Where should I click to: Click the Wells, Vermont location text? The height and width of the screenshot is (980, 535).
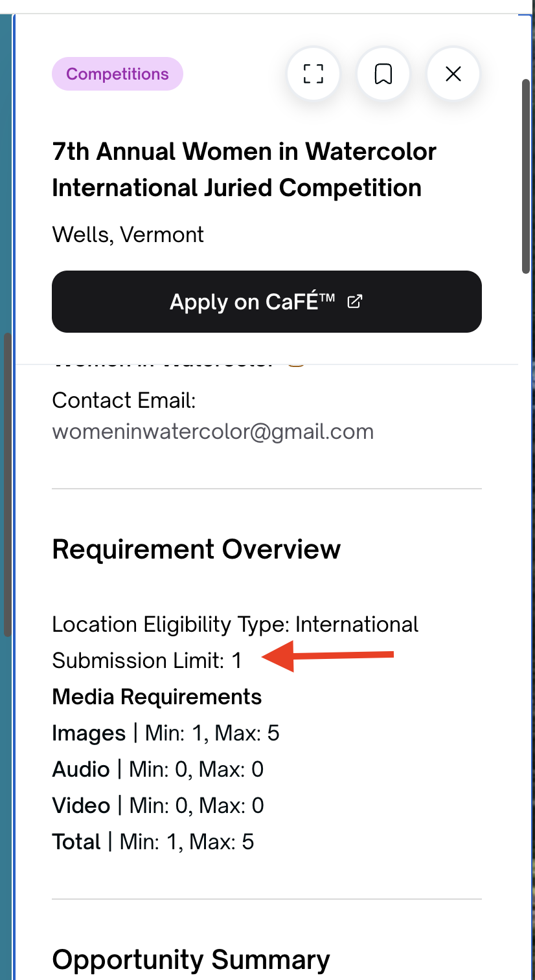128,234
